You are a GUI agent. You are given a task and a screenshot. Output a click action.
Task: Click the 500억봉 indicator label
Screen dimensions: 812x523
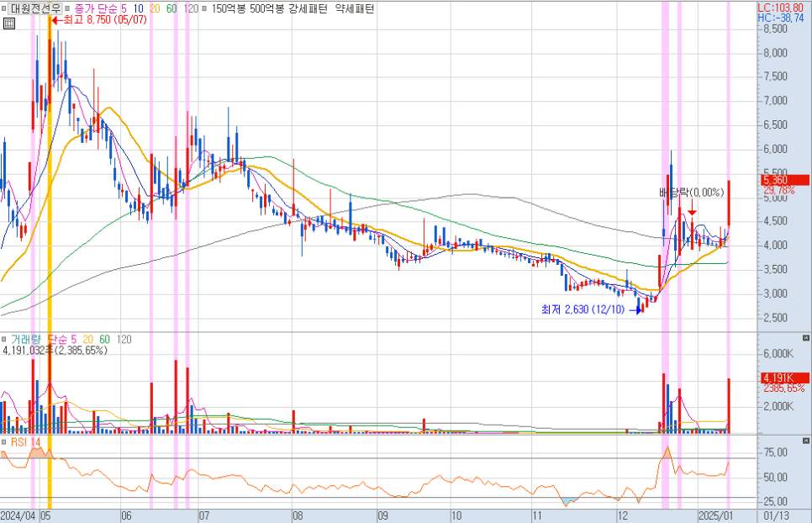(x=266, y=8)
